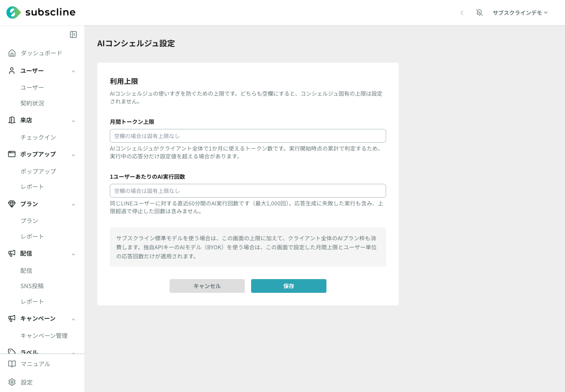Open ダッシュボード menu item
This screenshot has width=565, height=392.
click(x=41, y=53)
